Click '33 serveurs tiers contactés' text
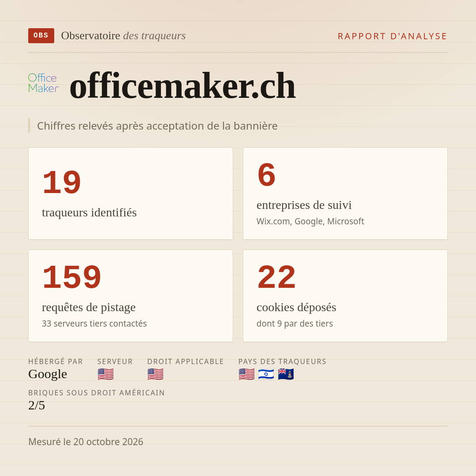 (x=94, y=324)
